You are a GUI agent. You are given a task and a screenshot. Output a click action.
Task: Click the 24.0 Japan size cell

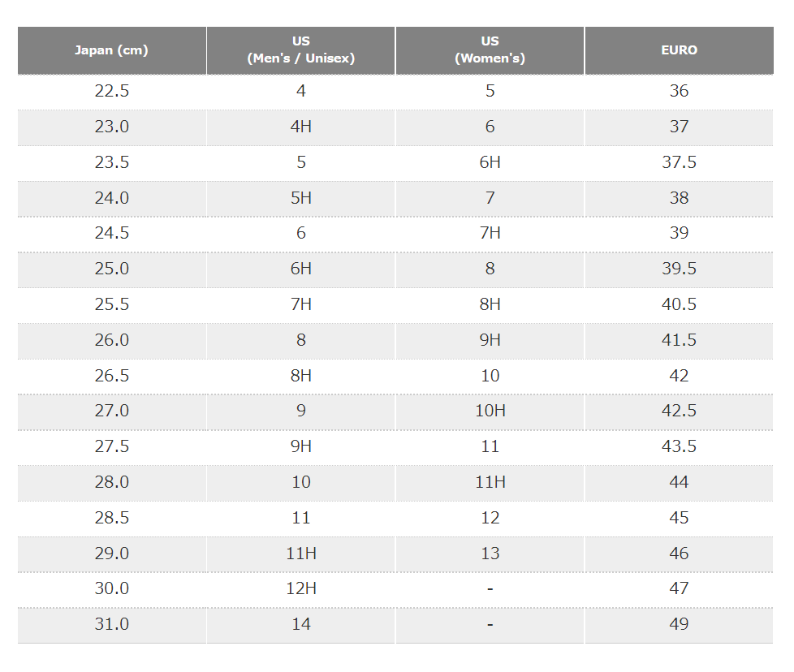[112, 198]
